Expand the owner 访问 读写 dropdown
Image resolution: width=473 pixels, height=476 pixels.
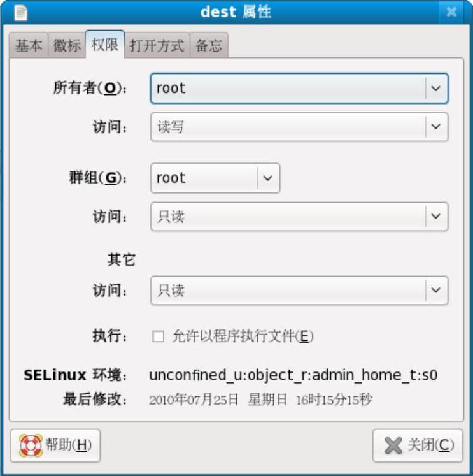[299, 127]
